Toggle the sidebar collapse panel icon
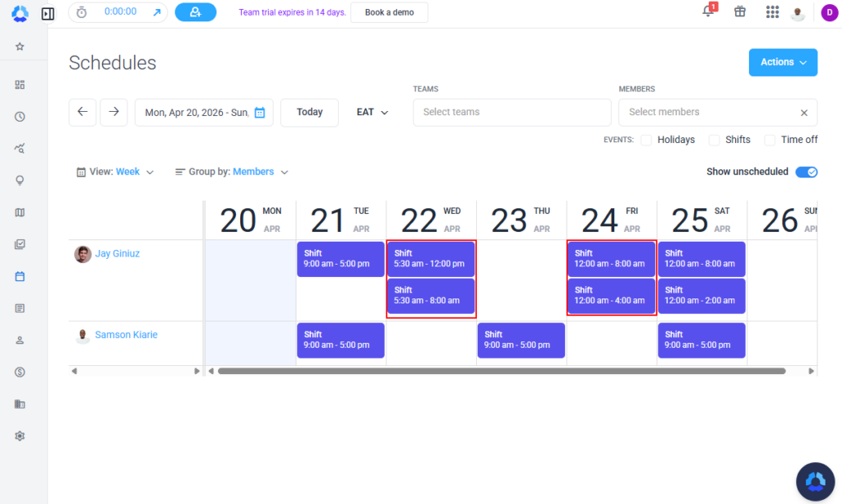The height and width of the screenshot is (504, 842). tap(48, 13)
